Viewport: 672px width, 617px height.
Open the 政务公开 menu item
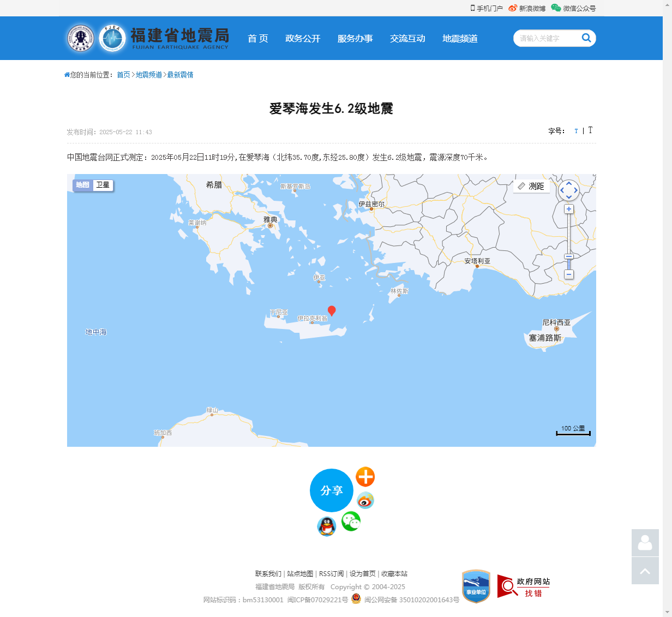click(303, 38)
